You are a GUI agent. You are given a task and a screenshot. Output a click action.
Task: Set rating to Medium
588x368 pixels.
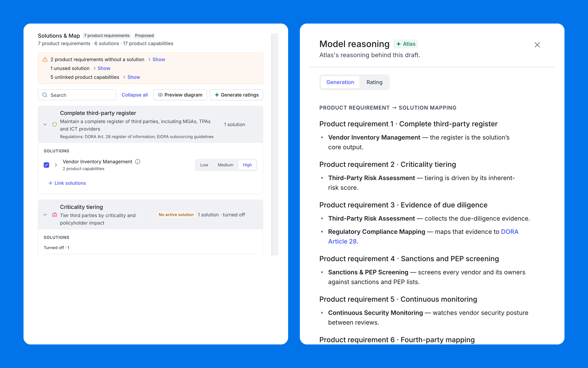coord(225,165)
